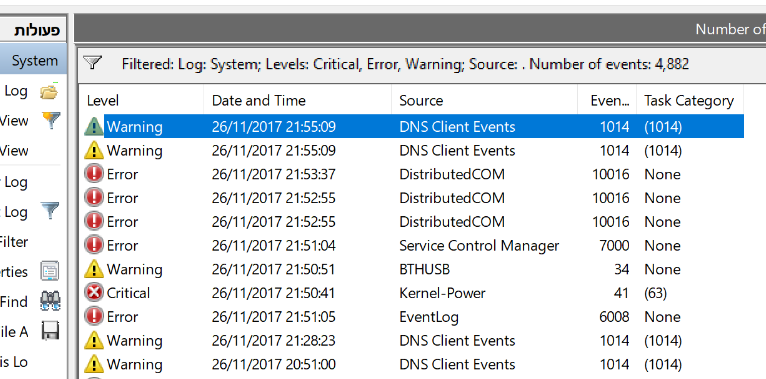
Task: Click event ID 7000
Action: [x=614, y=246]
